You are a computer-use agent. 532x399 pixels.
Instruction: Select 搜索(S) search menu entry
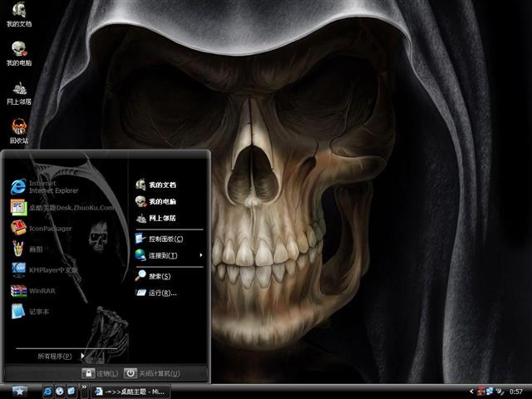click(x=160, y=276)
